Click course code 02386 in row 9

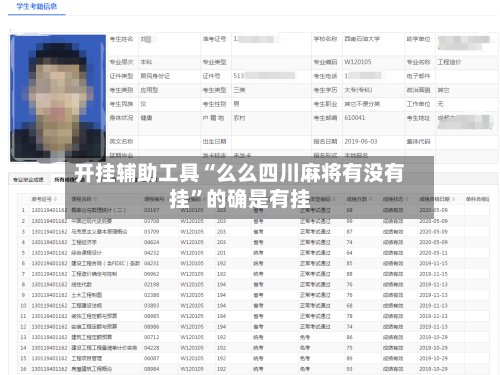151,295
